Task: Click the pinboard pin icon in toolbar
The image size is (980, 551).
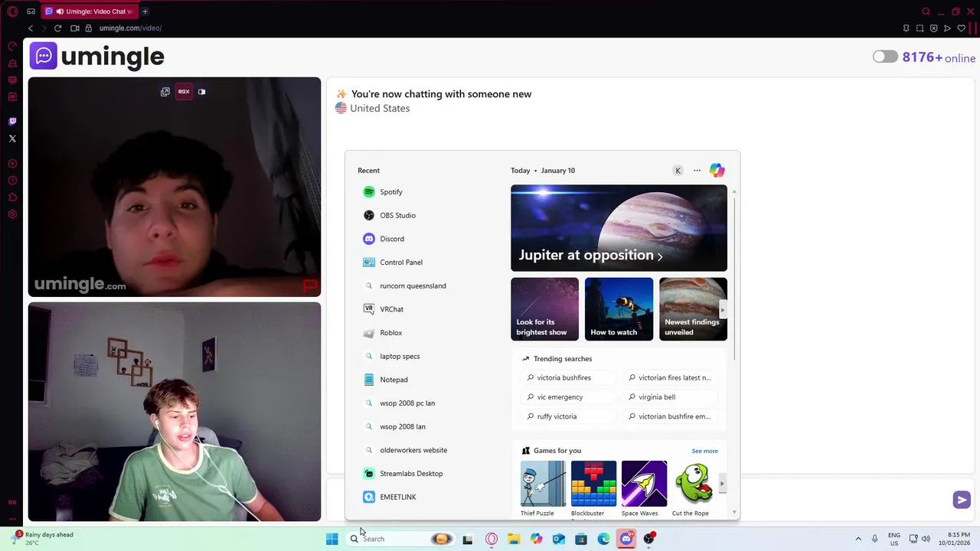Action: click(x=906, y=28)
